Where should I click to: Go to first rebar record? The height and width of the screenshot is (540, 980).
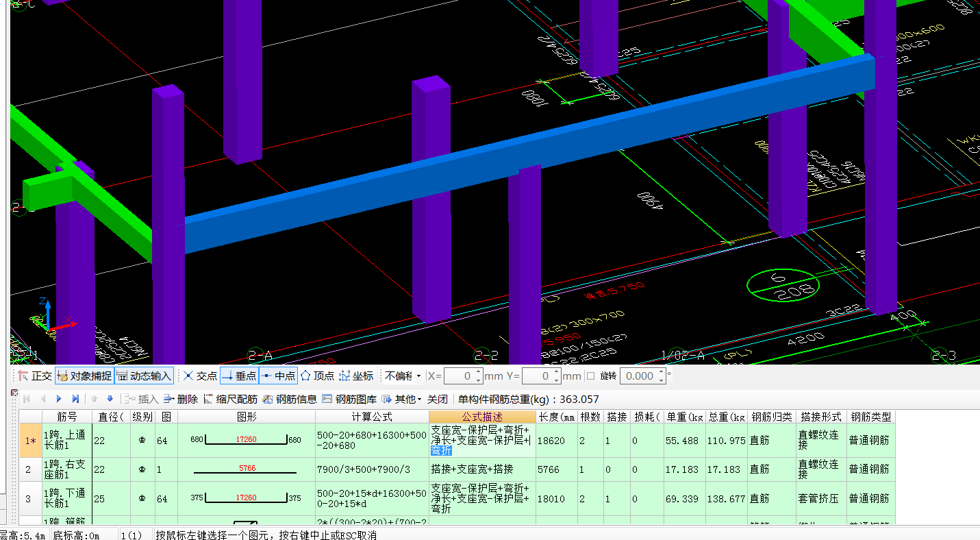pyautogui.click(x=27, y=399)
